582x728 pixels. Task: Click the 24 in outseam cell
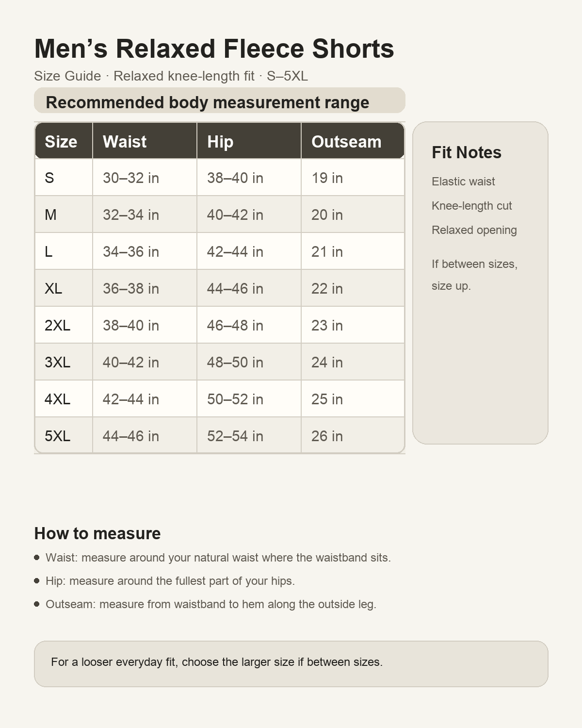(x=353, y=362)
